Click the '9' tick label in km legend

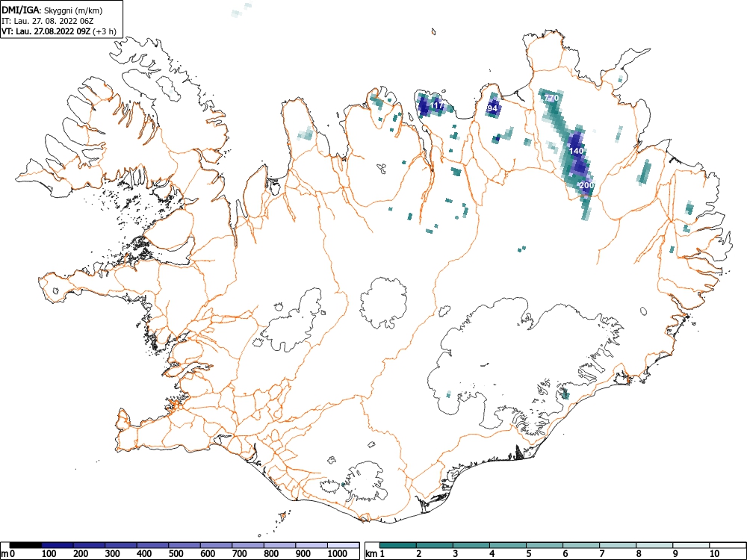point(675,554)
